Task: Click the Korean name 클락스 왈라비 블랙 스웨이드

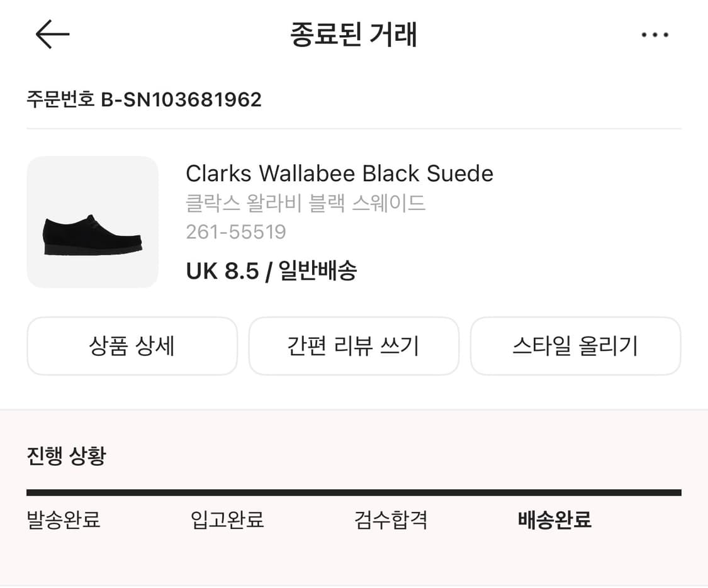Action: point(305,203)
